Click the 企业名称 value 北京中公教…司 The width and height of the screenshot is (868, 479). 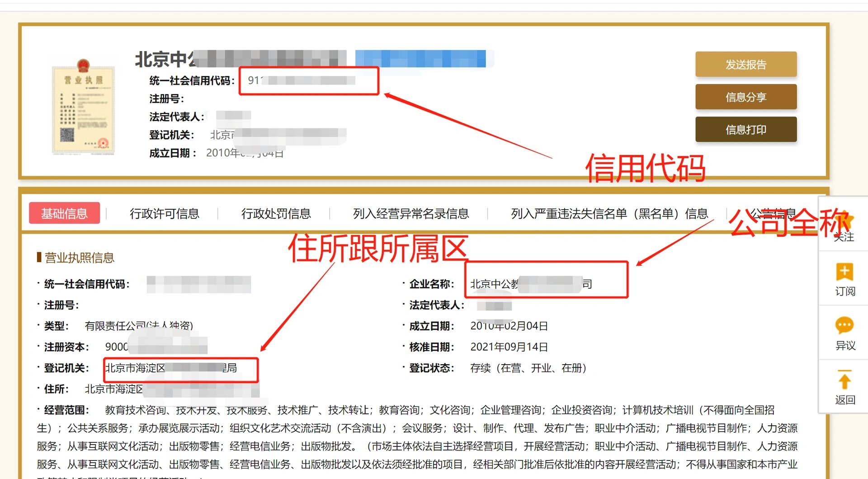pyautogui.click(x=531, y=284)
